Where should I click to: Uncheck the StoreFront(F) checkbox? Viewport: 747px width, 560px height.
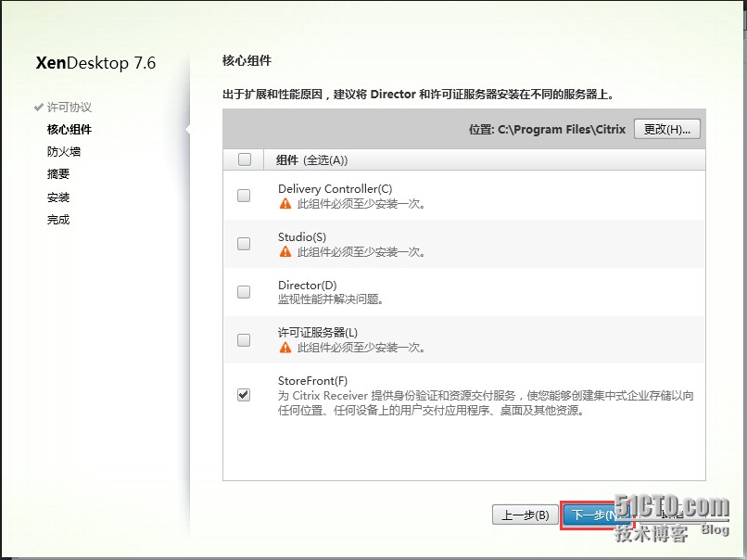pos(244,395)
